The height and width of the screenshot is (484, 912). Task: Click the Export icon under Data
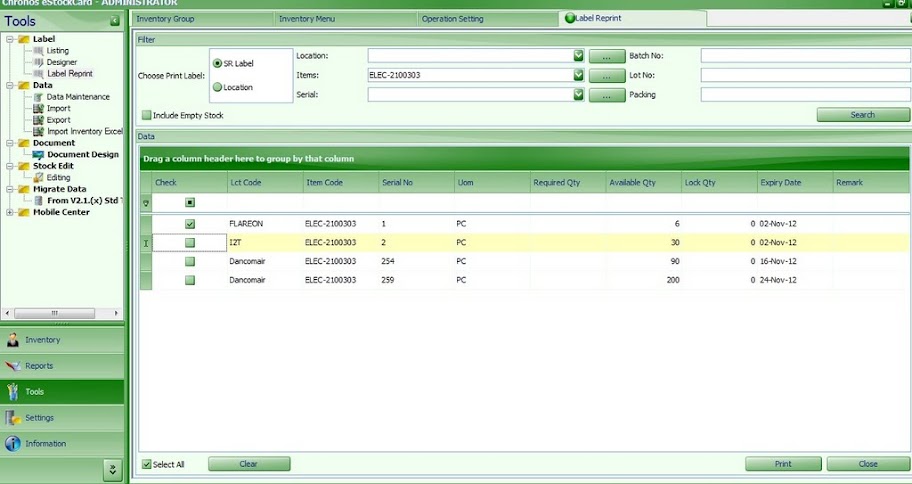click(x=38, y=120)
